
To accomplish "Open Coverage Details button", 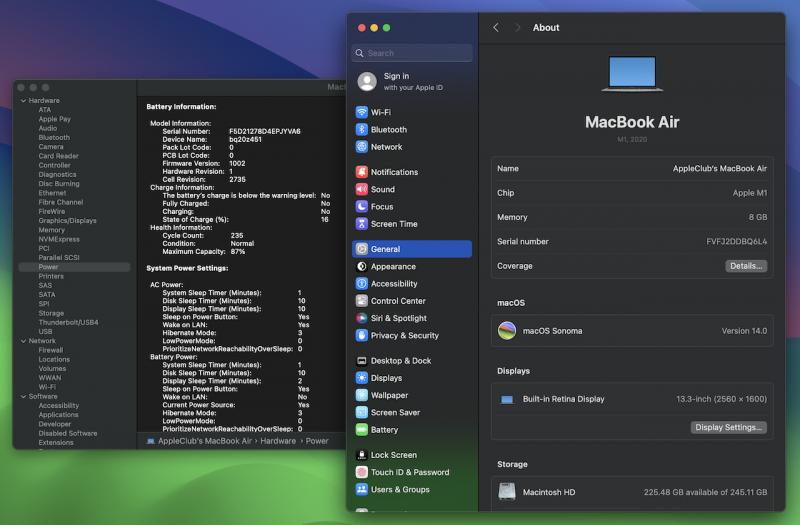I will click(746, 266).
